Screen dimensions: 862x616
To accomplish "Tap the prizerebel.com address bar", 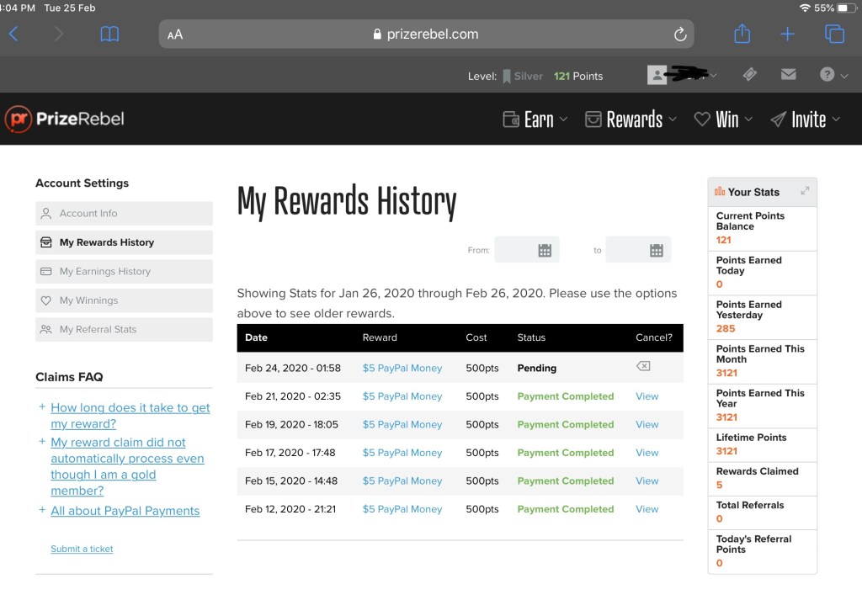I will click(426, 35).
